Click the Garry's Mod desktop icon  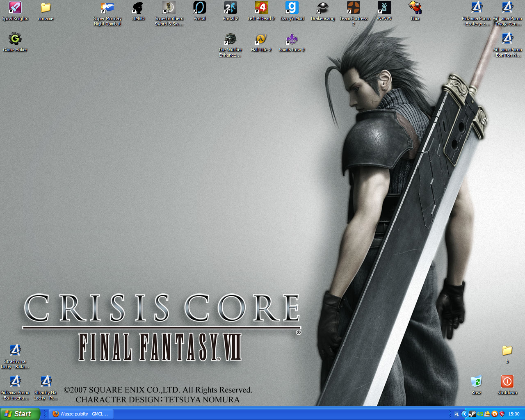292,8
